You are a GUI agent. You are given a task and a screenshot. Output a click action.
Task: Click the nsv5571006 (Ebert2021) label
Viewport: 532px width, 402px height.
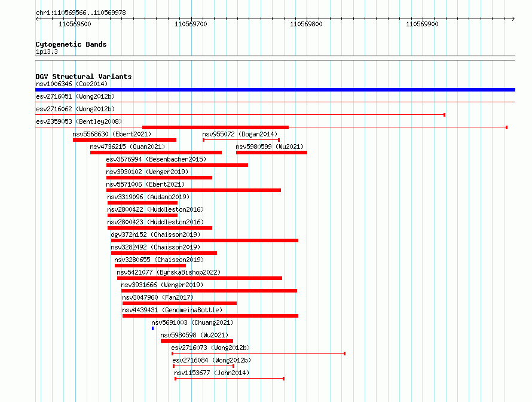click(145, 184)
